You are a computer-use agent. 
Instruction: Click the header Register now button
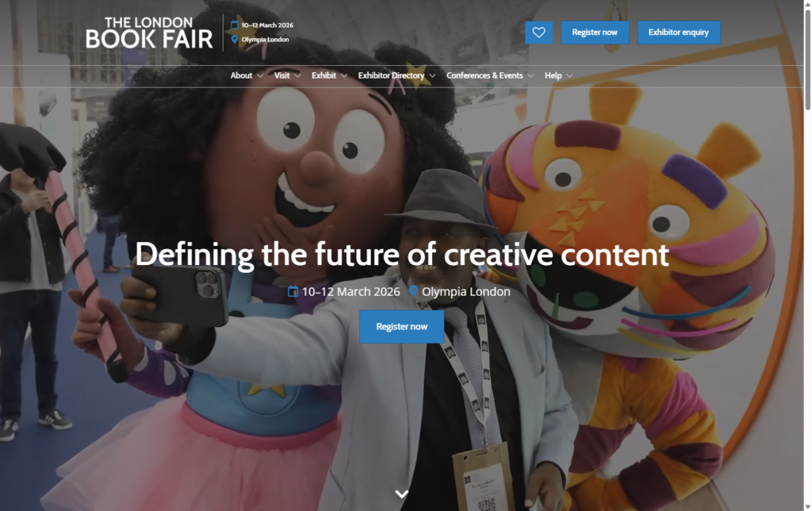(x=595, y=33)
